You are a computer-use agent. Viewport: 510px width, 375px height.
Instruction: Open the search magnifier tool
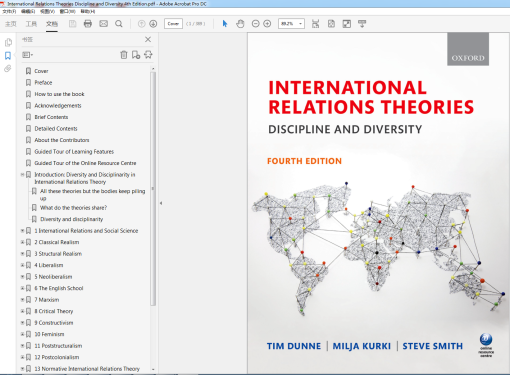[x=119, y=24]
